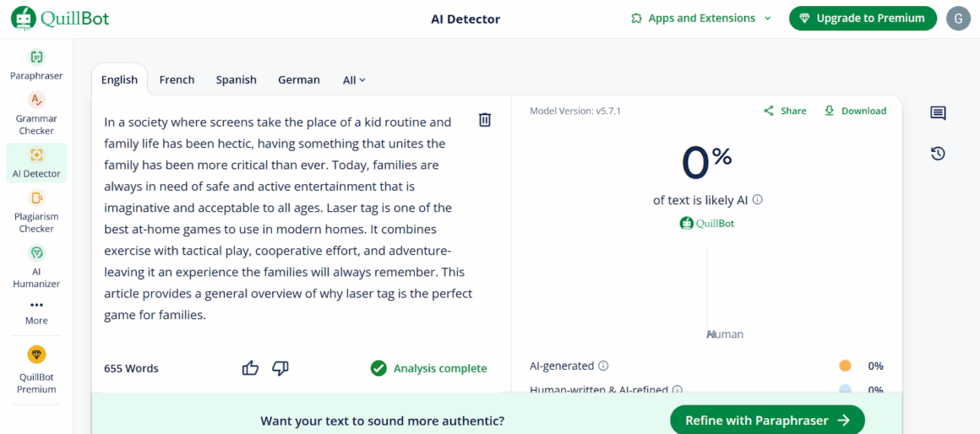This screenshot has height=434, width=980.
Task: Delete text using the trash icon
Action: coord(485,120)
